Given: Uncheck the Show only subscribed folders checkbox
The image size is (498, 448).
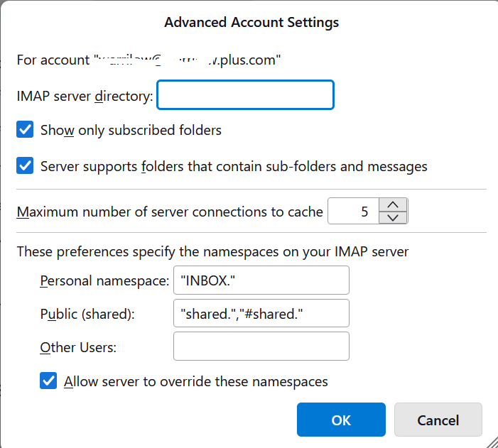Looking at the screenshot, I should point(26,130).
